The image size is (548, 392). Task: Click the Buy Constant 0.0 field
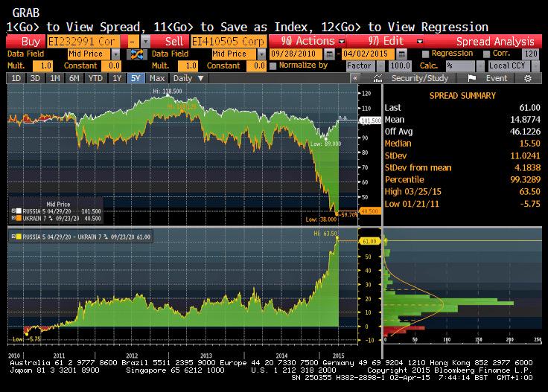[111, 65]
